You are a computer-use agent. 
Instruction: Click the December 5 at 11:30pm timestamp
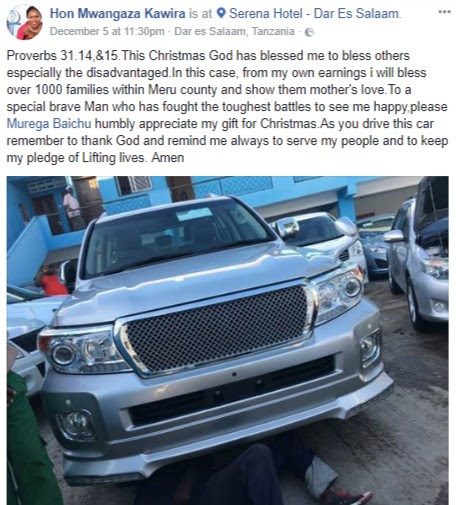107,31
